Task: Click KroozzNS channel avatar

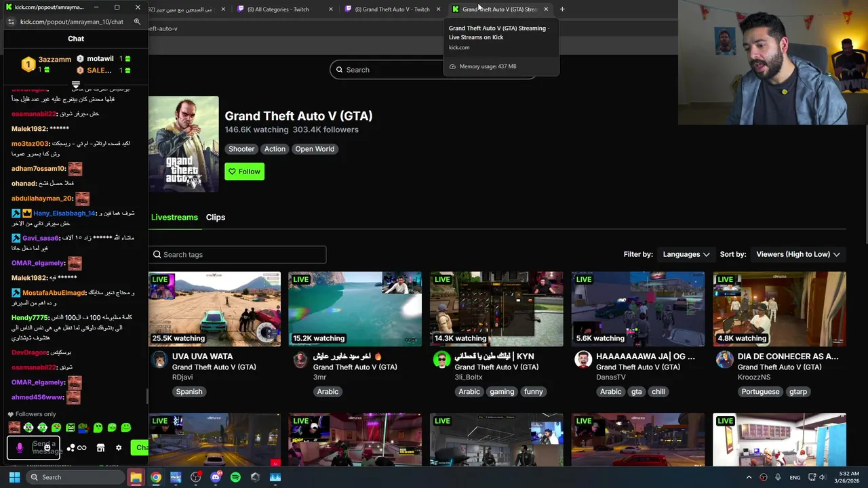Action: click(x=724, y=360)
